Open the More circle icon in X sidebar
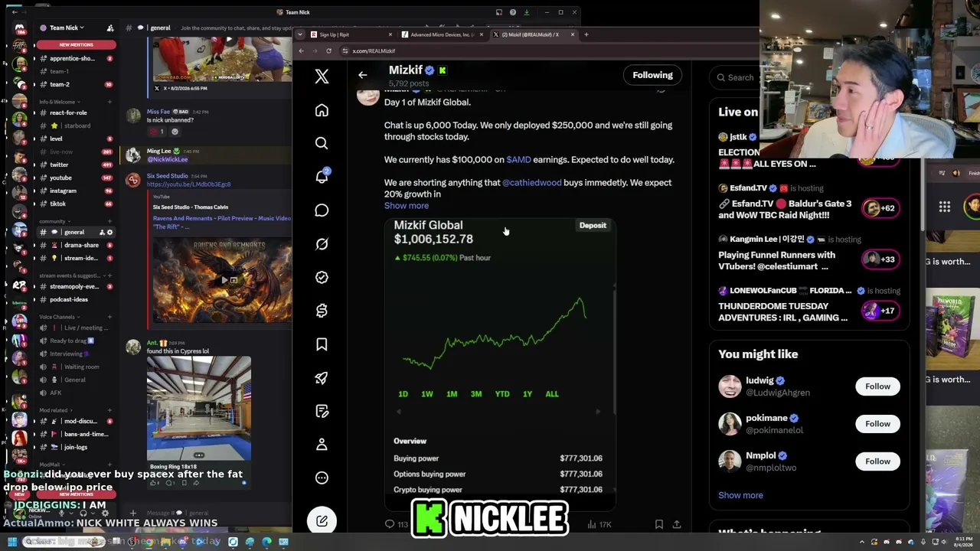 point(322,478)
